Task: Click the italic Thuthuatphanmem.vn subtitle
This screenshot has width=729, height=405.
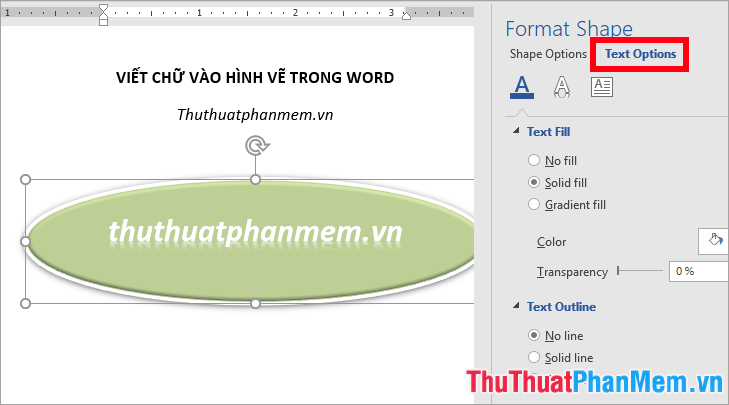Action: (255, 114)
